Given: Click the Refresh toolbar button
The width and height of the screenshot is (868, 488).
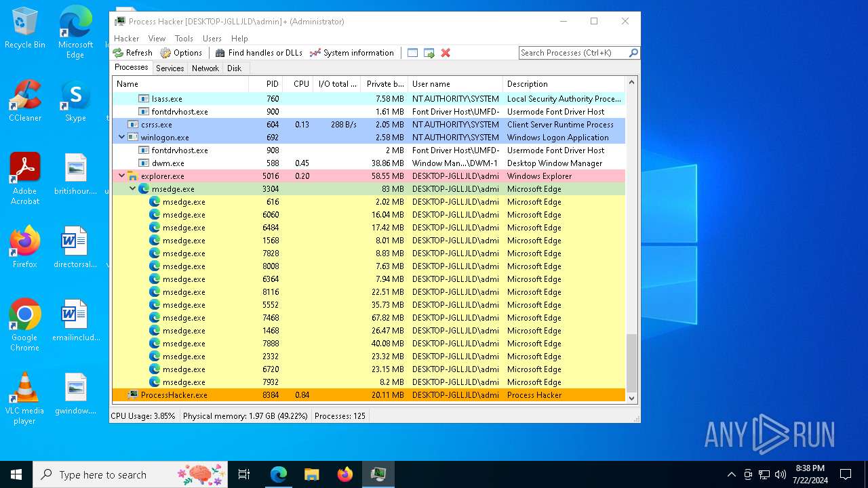Looking at the screenshot, I should [x=133, y=53].
